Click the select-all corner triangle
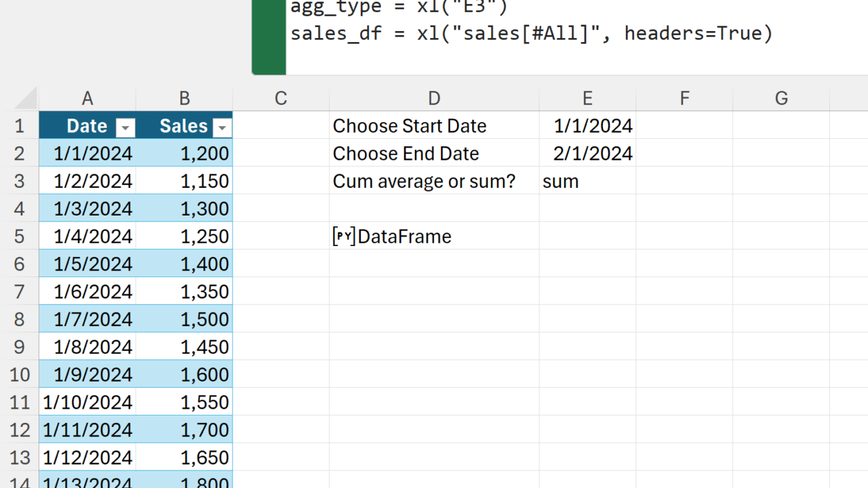The width and height of the screenshot is (868, 488). click(26, 99)
